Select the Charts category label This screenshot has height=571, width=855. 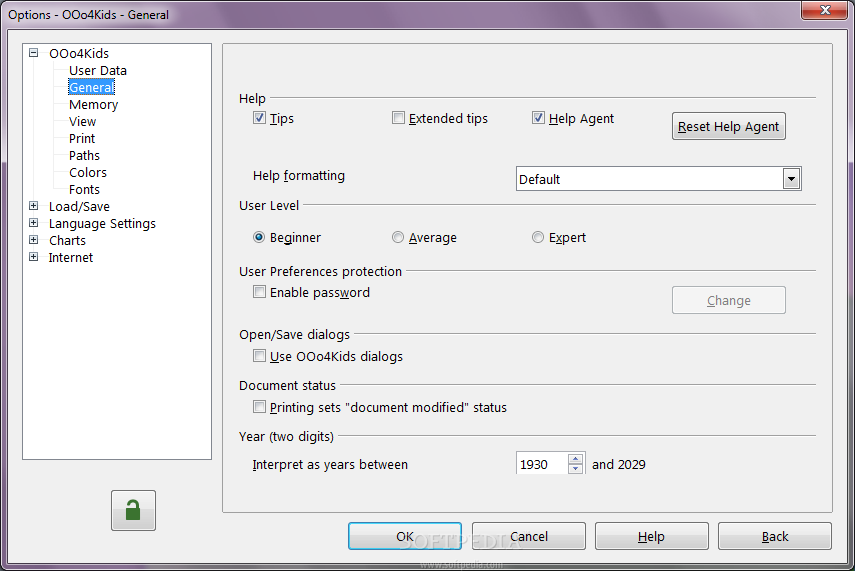coord(67,241)
